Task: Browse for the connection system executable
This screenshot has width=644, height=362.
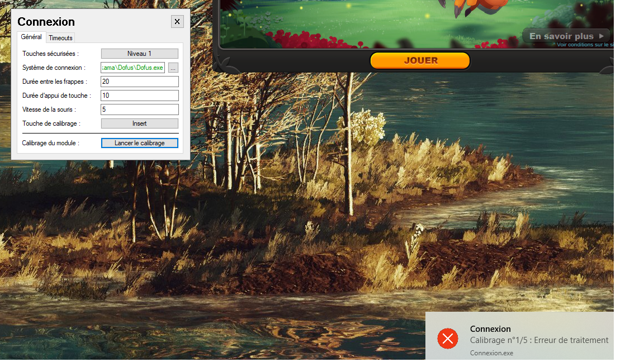Action: [x=173, y=68]
